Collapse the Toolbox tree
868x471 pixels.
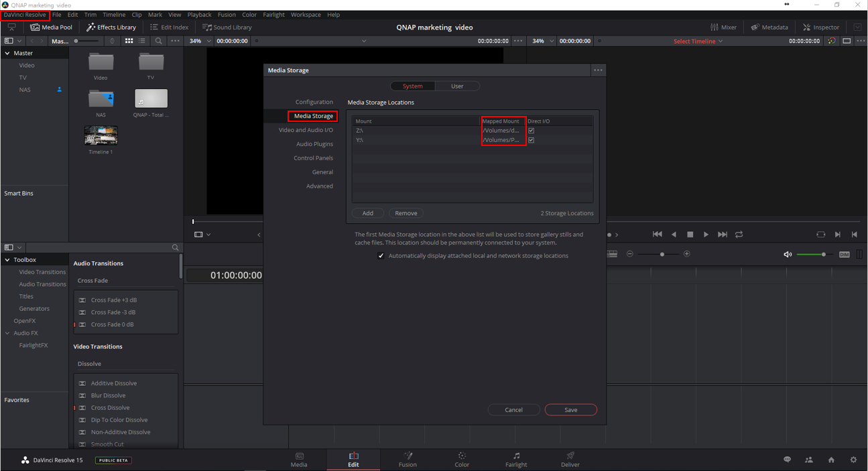pyautogui.click(x=7, y=260)
